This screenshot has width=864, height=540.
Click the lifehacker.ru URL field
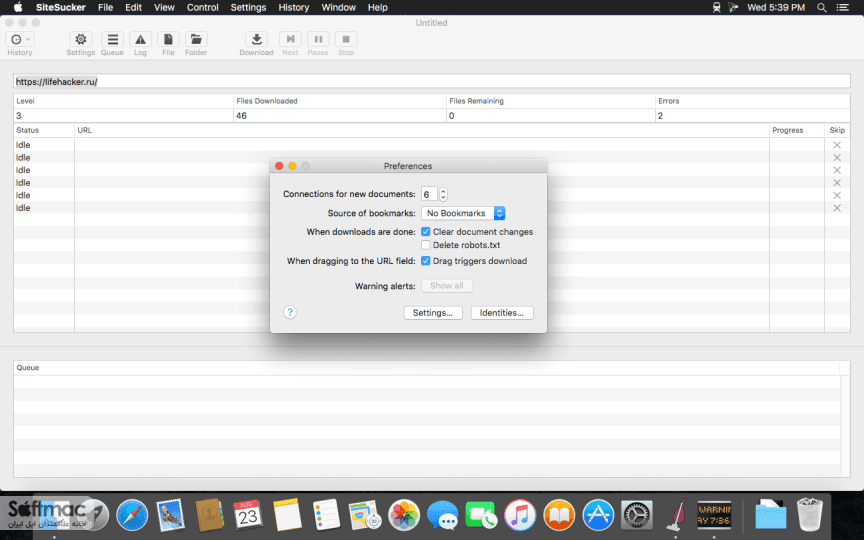point(431,82)
